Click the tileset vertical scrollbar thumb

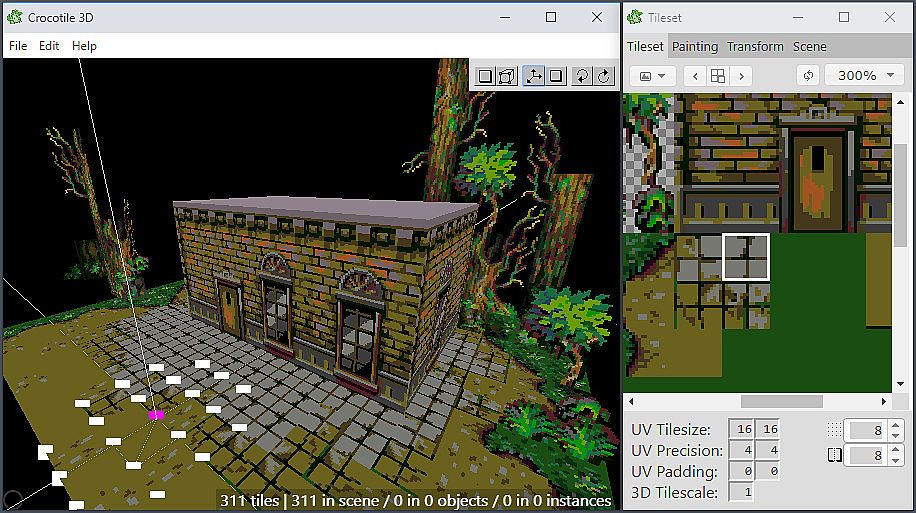[x=900, y=195]
